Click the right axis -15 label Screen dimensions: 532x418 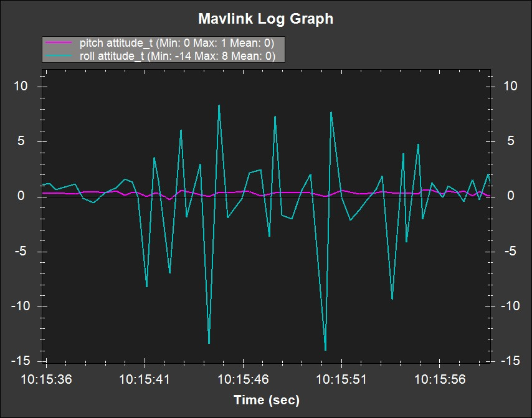click(510, 361)
